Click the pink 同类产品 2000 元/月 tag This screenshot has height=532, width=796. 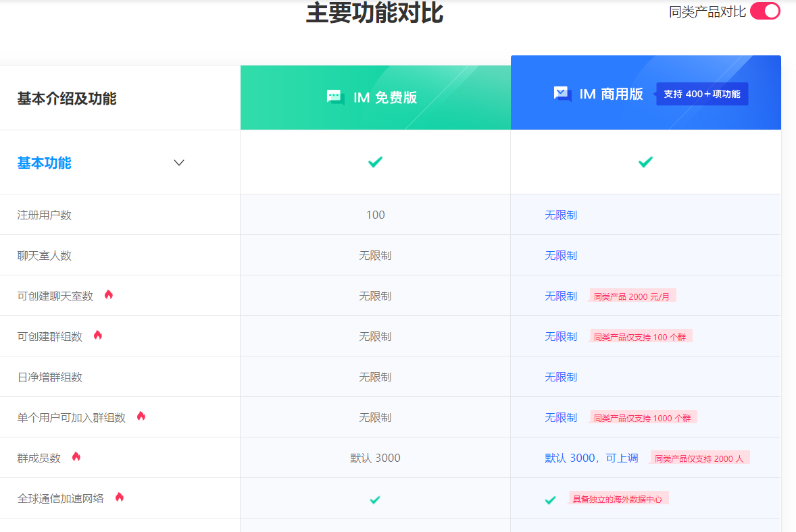[632, 296]
